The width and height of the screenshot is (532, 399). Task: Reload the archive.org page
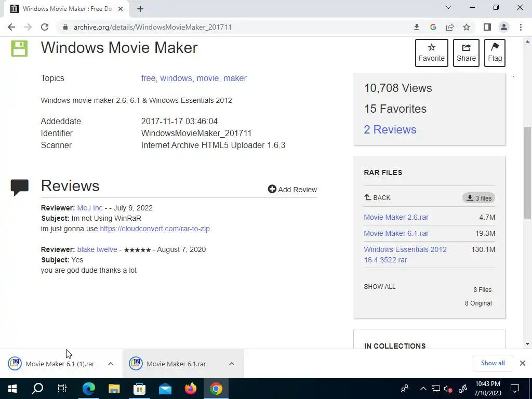click(x=45, y=27)
